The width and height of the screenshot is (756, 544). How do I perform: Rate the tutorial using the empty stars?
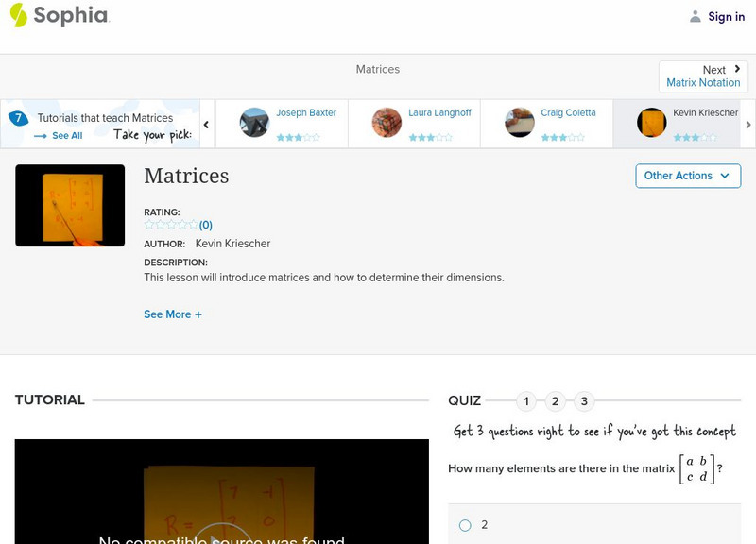171,225
